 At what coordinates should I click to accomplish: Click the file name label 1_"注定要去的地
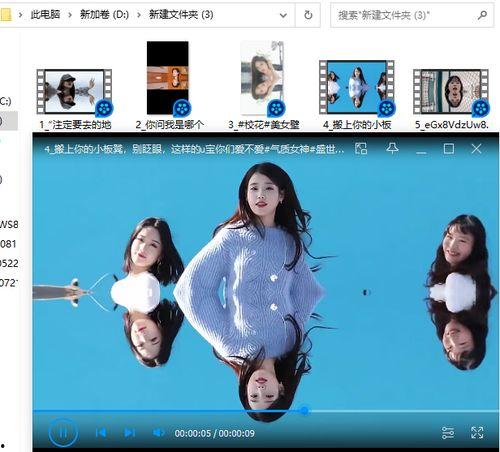tap(75, 125)
